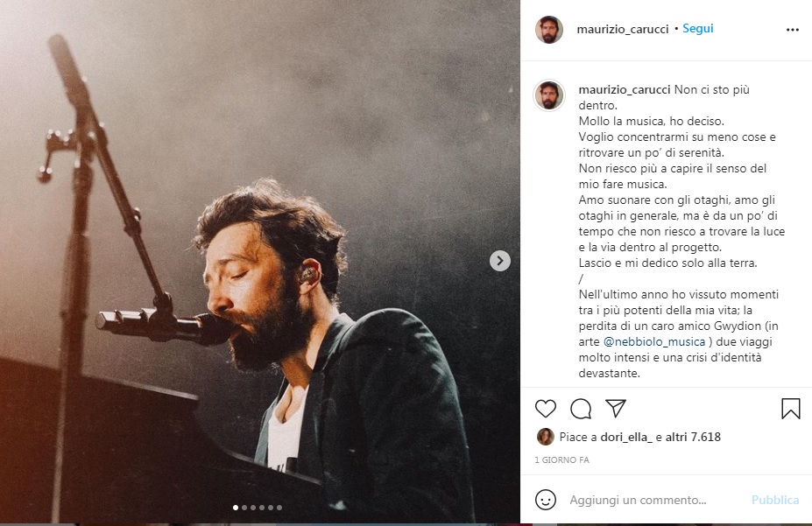812x526 pixels.
Task: Save the post using the bookmark icon
Action: (x=789, y=408)
